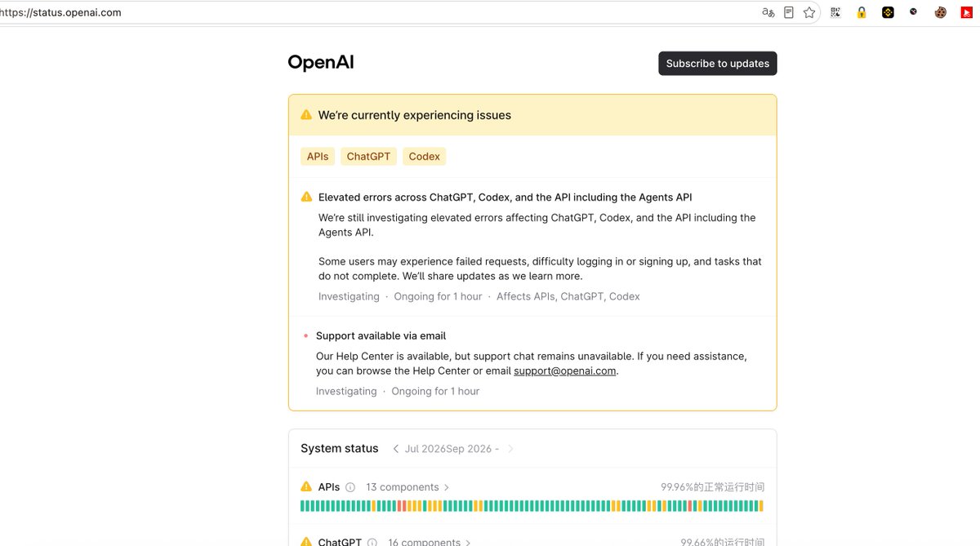Click the info icon next to ChatGPT row
Screen dimensions: 980x546
coord(372,542)
